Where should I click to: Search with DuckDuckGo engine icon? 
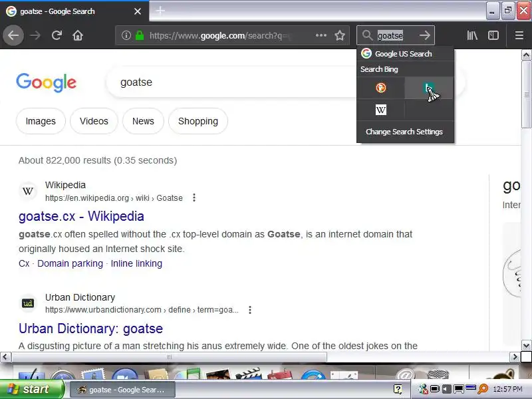pos(380,88)
